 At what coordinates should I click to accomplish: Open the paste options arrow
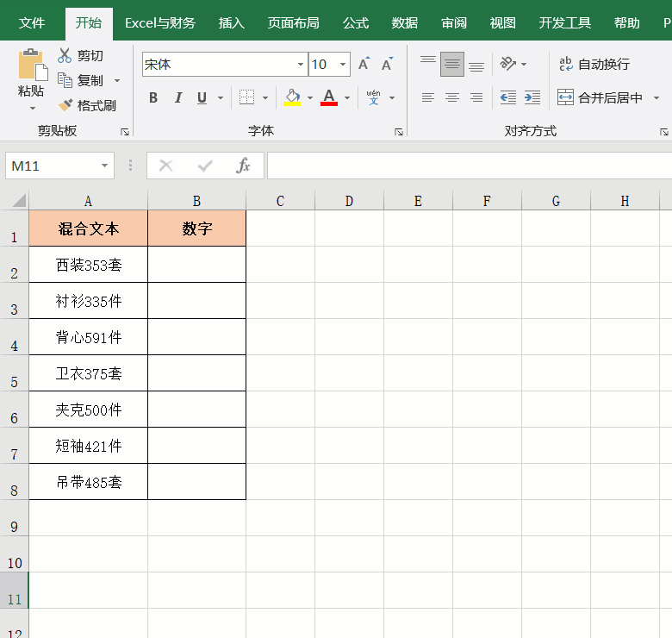click(32, 108)
